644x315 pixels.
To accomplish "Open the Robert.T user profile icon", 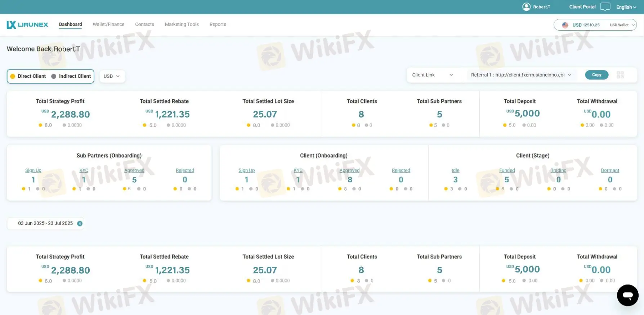I will coord(526,7).
